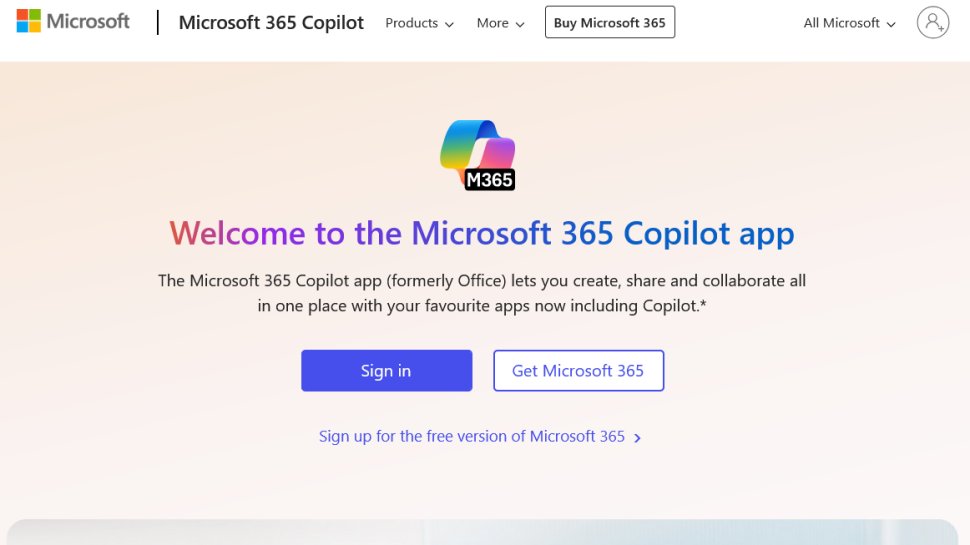Click the Buy Microsoft 365 button
This screenshot has width=970, height=545.
609,22
